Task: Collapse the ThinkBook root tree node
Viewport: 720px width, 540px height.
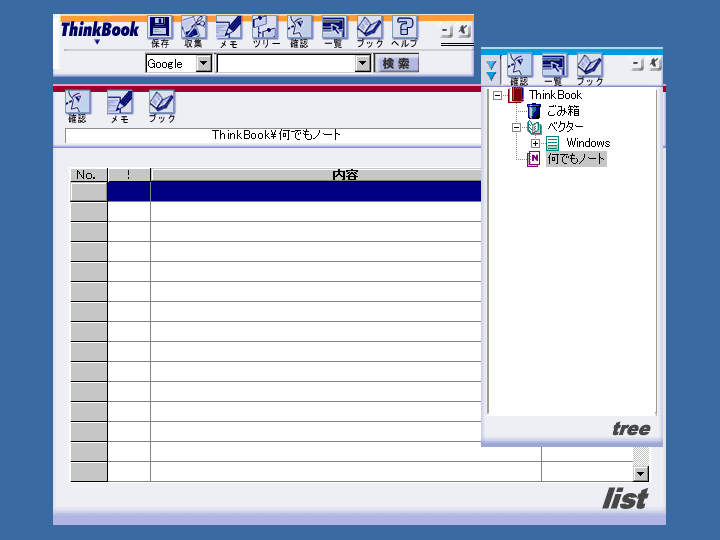Action: pyautogui.click(x=497, y=96)
